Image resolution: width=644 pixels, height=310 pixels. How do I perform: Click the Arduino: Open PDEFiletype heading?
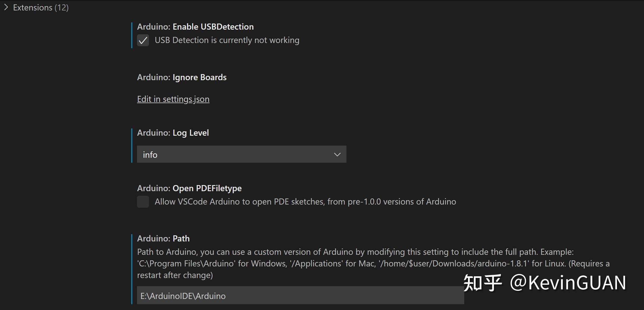coord(189,188)
